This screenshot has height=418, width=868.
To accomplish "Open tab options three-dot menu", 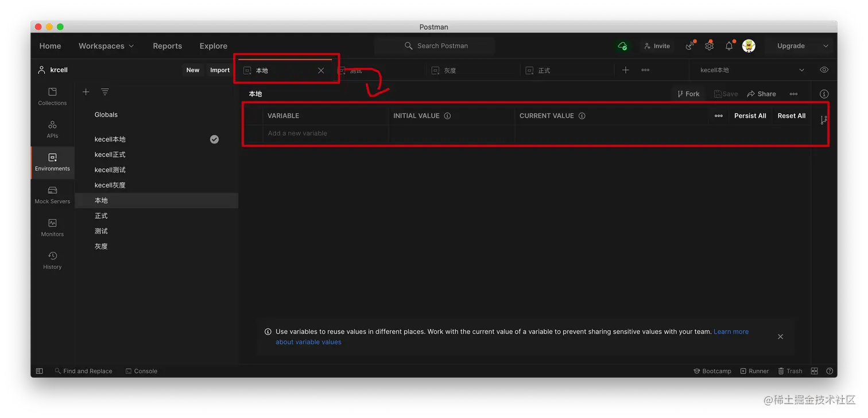I will pyautogui.click(x=645, y=70).
